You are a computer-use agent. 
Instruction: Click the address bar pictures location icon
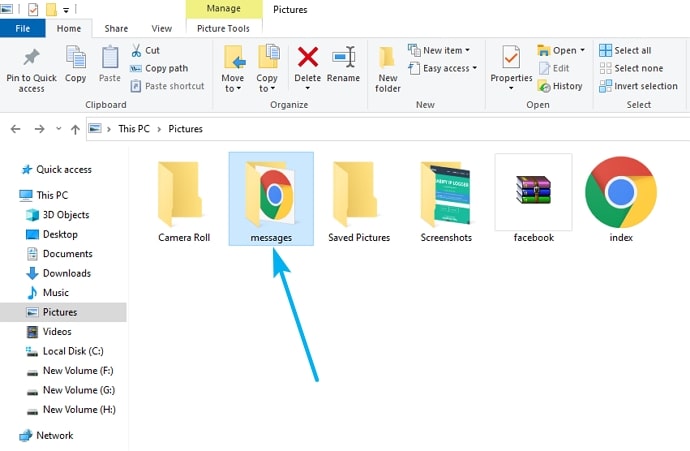pos(95,128)
